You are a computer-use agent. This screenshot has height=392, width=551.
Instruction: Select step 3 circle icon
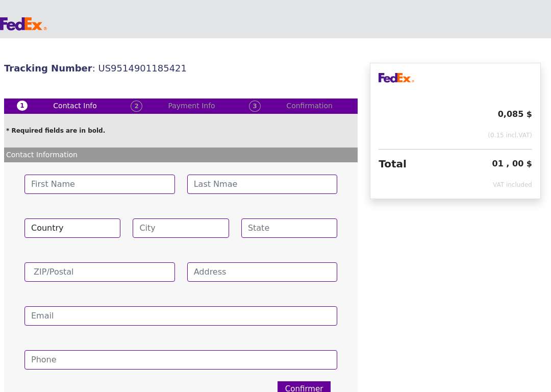click(255, 106)
